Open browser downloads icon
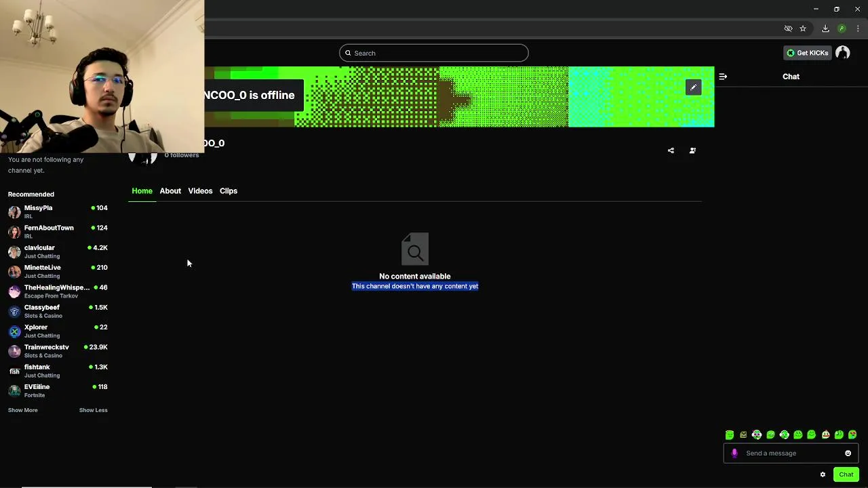 (825, 28)
